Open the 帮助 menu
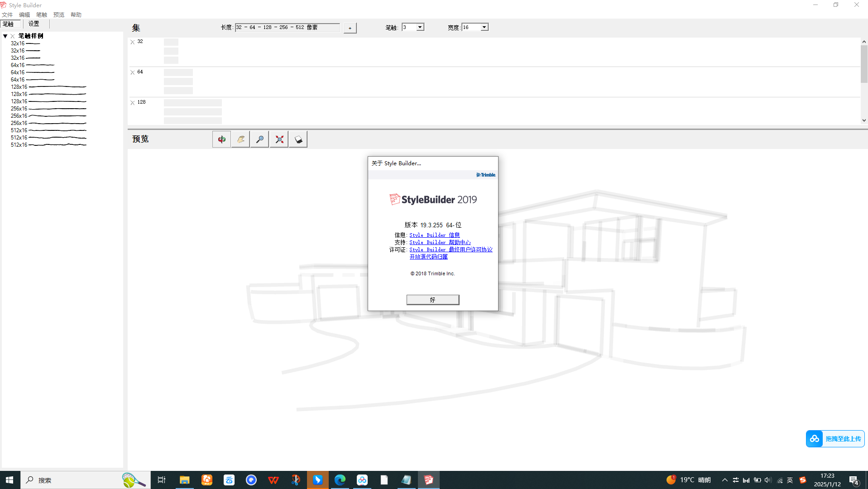This screenshot has width=868, height=489. point(76,15)
